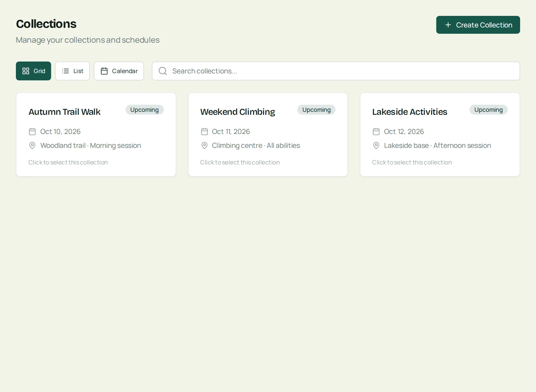Click the list lines icon
Screen dimensions: 536x392
tap(66, 71)
